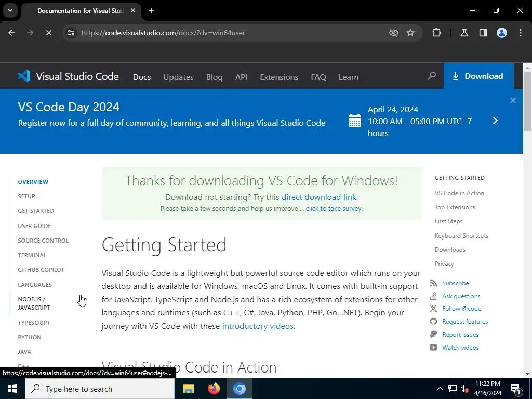Open a new browser tab

point(152,10)
